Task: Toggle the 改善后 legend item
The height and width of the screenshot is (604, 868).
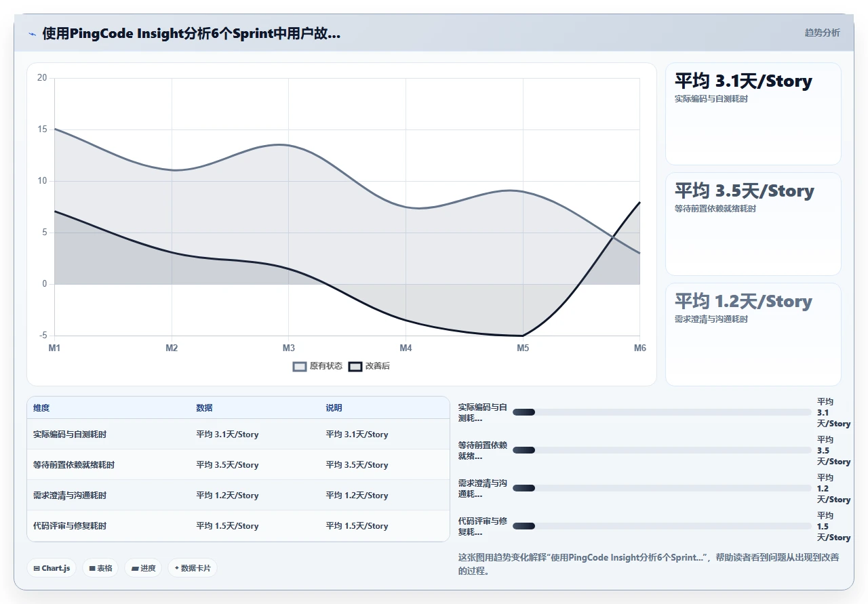Action: pyautogui.click(x=370, y=366)
